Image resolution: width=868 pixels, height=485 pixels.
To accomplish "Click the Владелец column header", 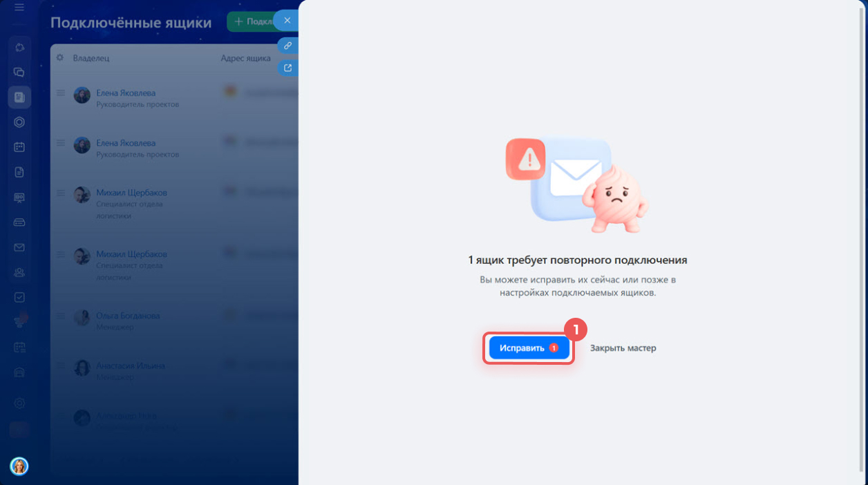I will coord(91,58).
